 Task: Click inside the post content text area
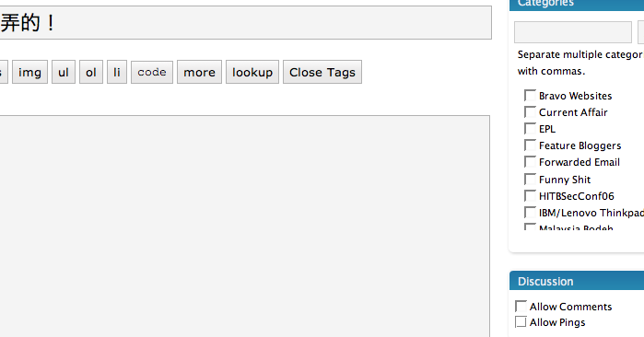tap(245, 227)
